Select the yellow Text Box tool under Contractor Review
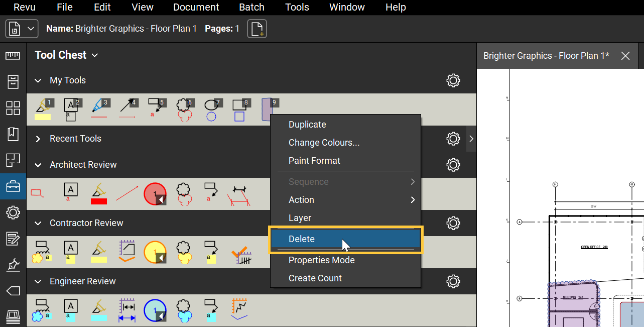Screen dimensions: 644x327 tap(70, 251)
